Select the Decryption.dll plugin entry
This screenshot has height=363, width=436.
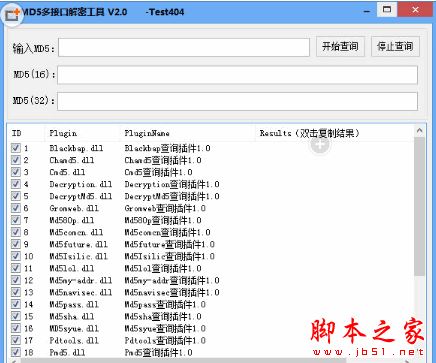click(x=81, y=184)
